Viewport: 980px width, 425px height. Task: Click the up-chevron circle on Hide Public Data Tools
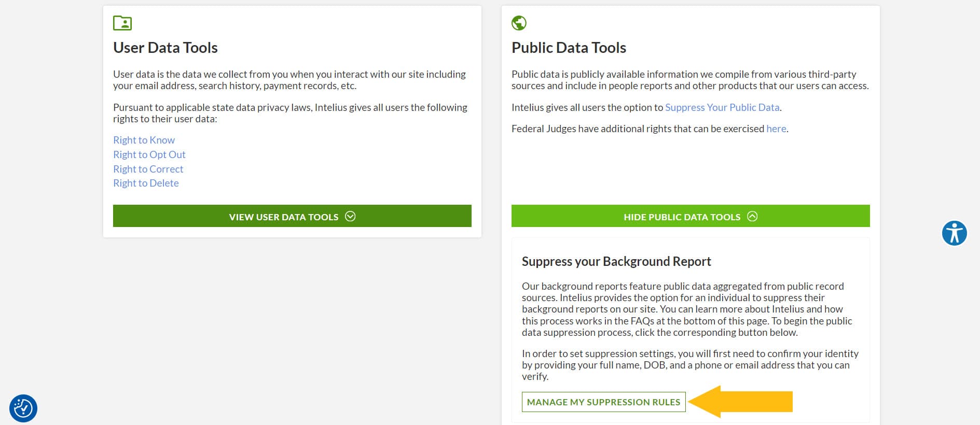click(x=752, y=216)
